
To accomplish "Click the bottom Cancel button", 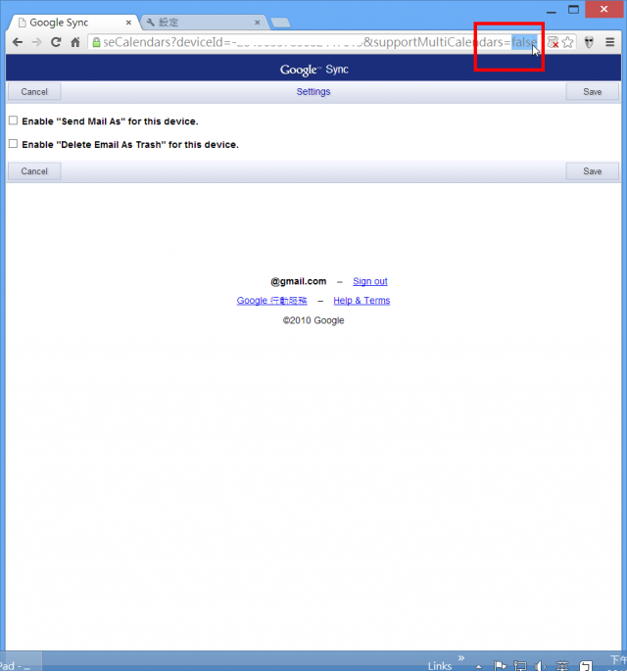I will [x=34, y=171].
